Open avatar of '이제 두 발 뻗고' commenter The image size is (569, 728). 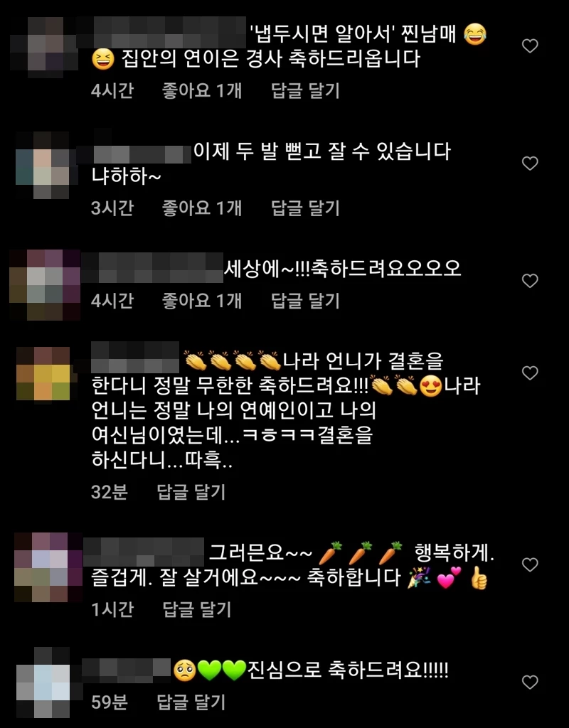click(43, 165)
